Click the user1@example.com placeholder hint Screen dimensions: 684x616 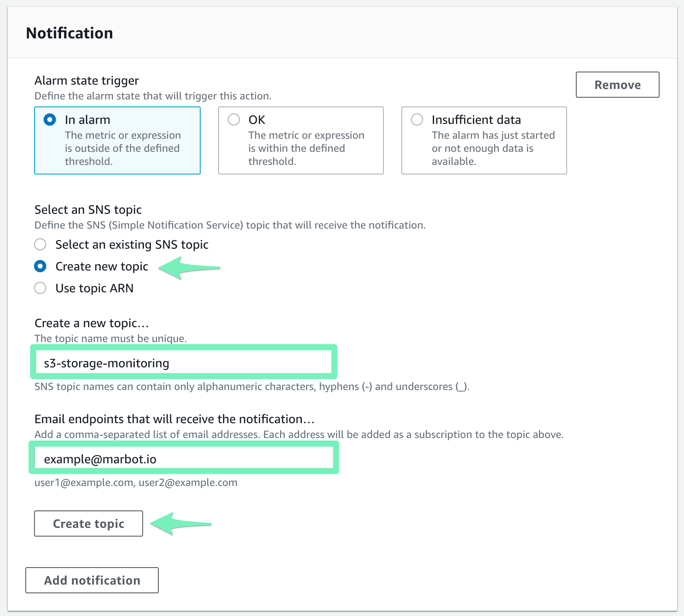point(136,483)
